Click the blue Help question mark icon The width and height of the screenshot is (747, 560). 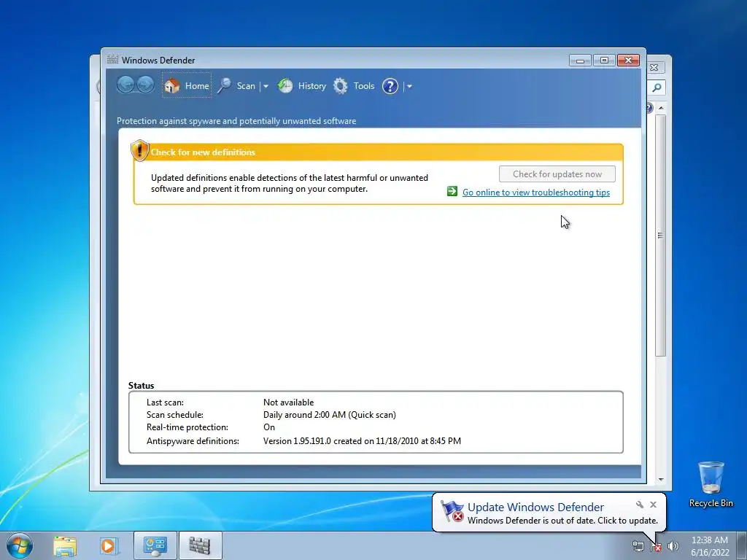(x=390, y=86)
